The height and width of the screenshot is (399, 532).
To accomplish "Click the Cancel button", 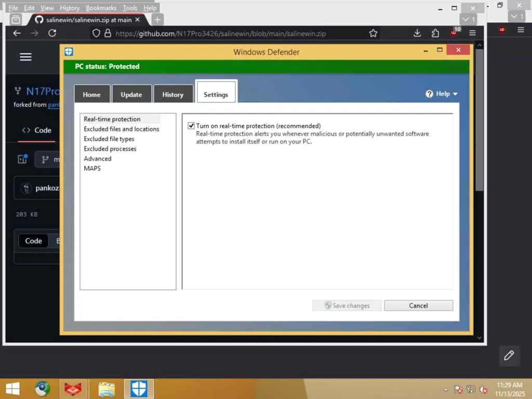I will tap(418, 305).
